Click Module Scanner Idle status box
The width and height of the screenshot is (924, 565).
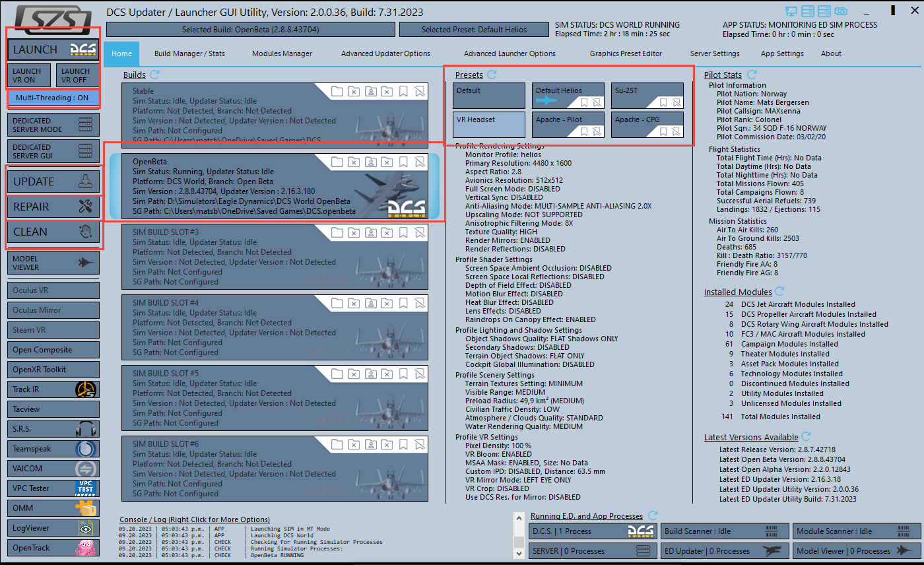point(857,531)
